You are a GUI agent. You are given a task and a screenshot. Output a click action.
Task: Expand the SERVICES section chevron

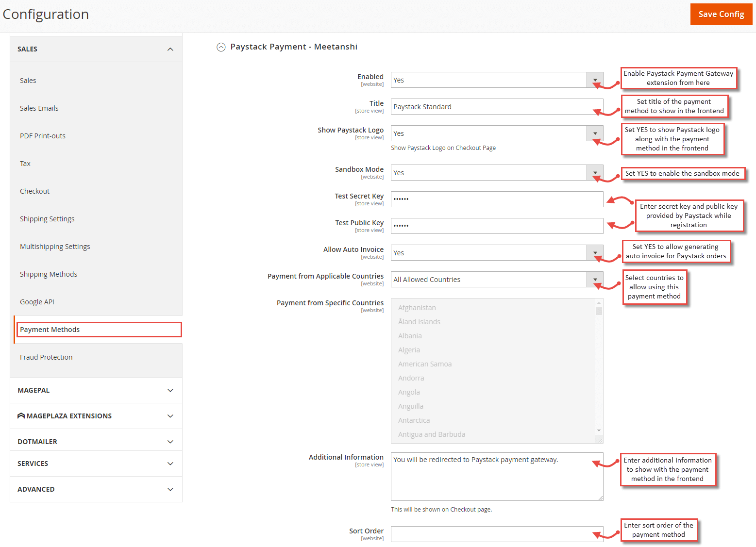(x=170, y=464)
